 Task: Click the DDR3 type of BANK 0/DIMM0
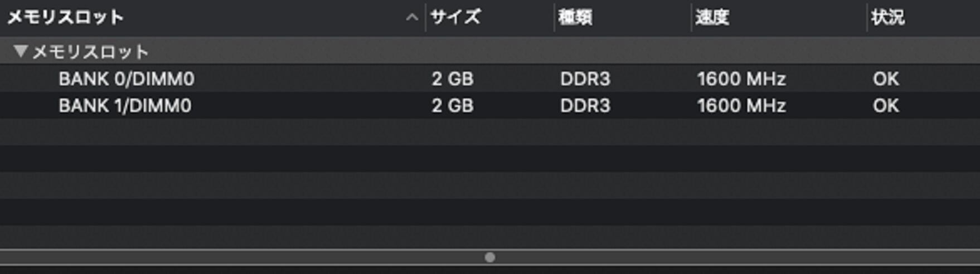(x=585, y=79)
